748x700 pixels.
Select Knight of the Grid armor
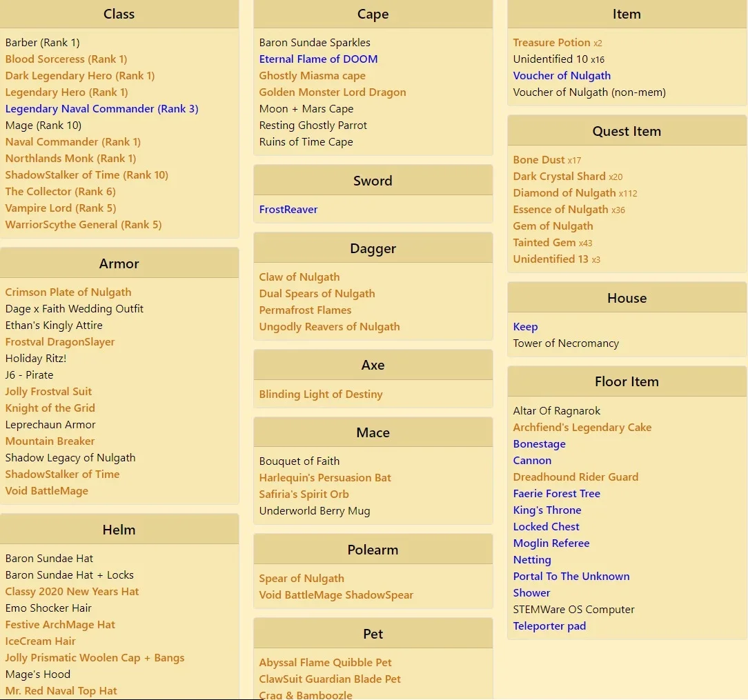(x=50, y=408)
